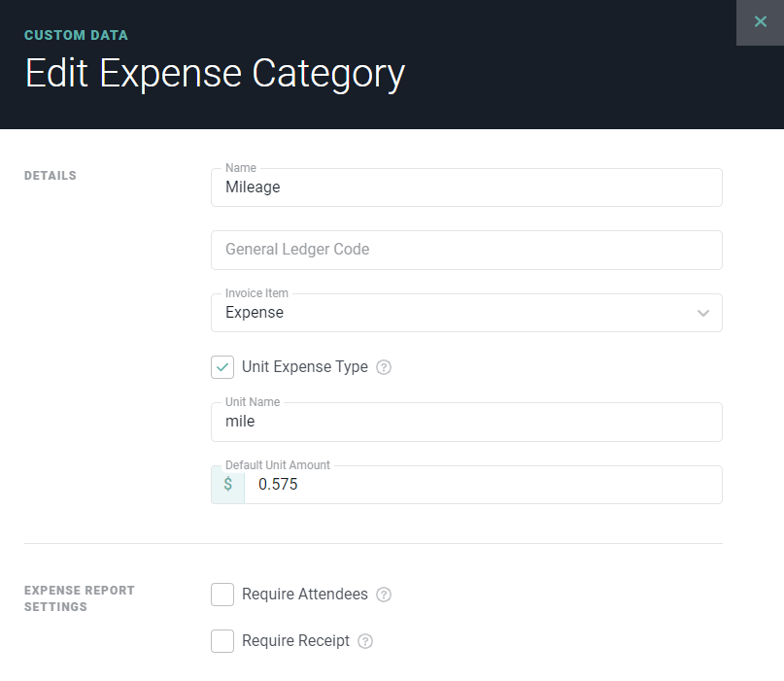Image resolution: width=784 pixels, height=681 pixels.
Task: Click the Unit Expense Type label
Action: click(x=305, y=367)
